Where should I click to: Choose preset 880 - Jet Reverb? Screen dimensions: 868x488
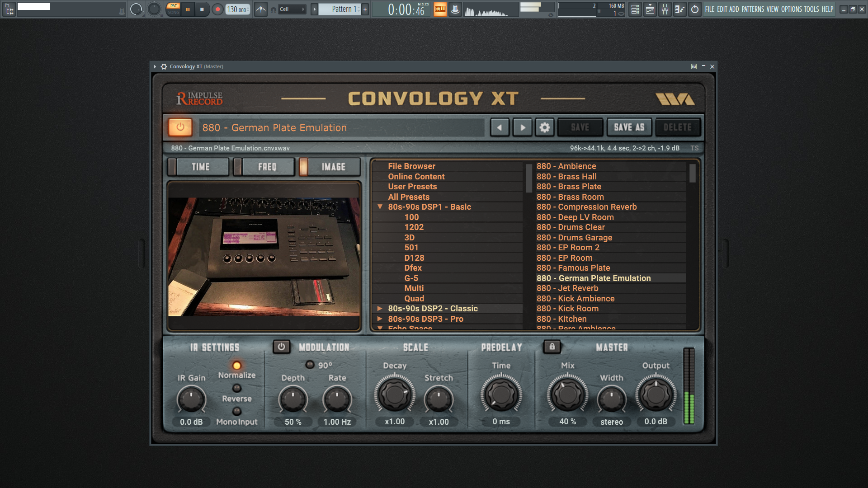[x=567, y=288]
